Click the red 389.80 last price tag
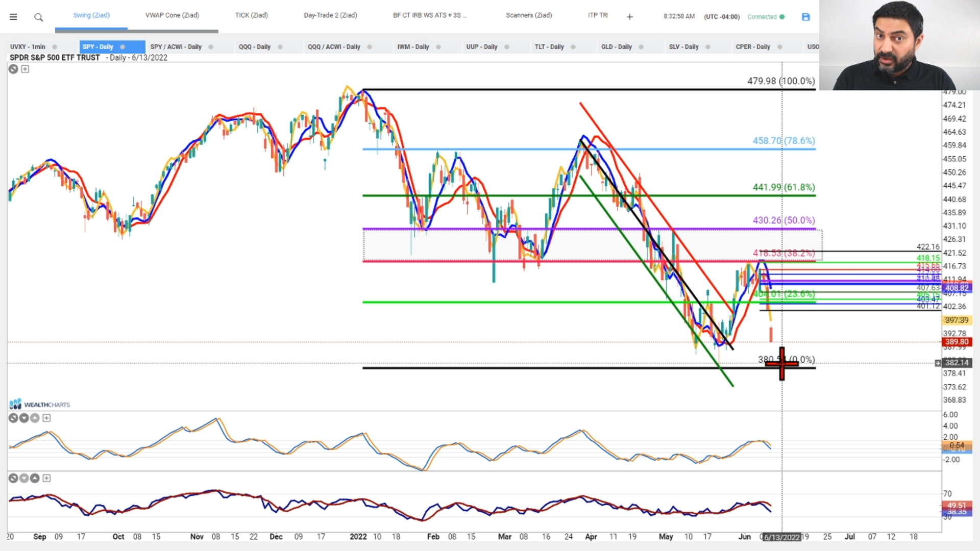This screenshot has height=551, width=980. 957,342
